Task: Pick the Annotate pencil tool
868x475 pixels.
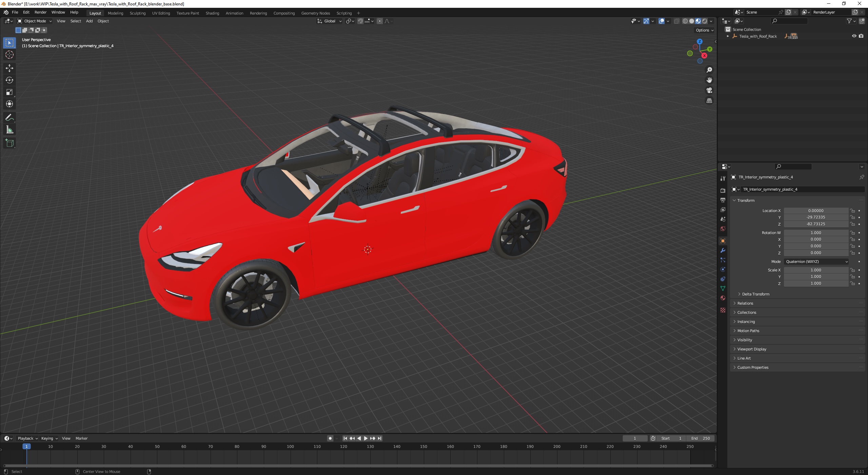Action: click(9, 118)
